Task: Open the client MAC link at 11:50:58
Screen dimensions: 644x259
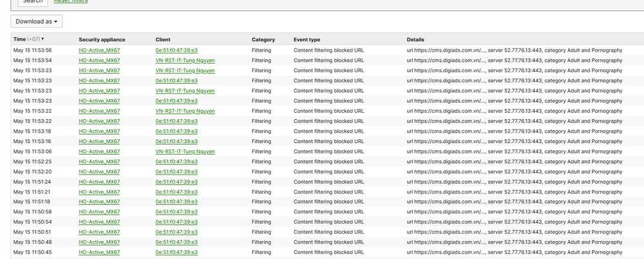Action: [x=177, y=211]
